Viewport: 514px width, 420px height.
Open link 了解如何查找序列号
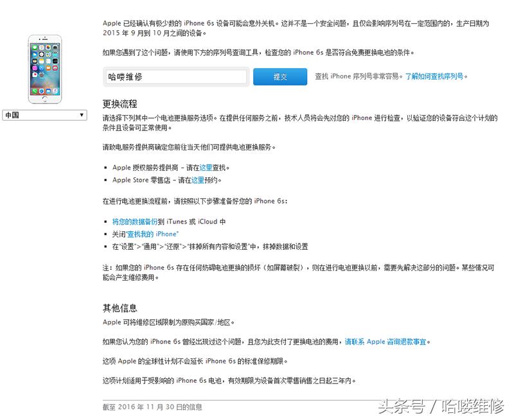coord(434,76)
